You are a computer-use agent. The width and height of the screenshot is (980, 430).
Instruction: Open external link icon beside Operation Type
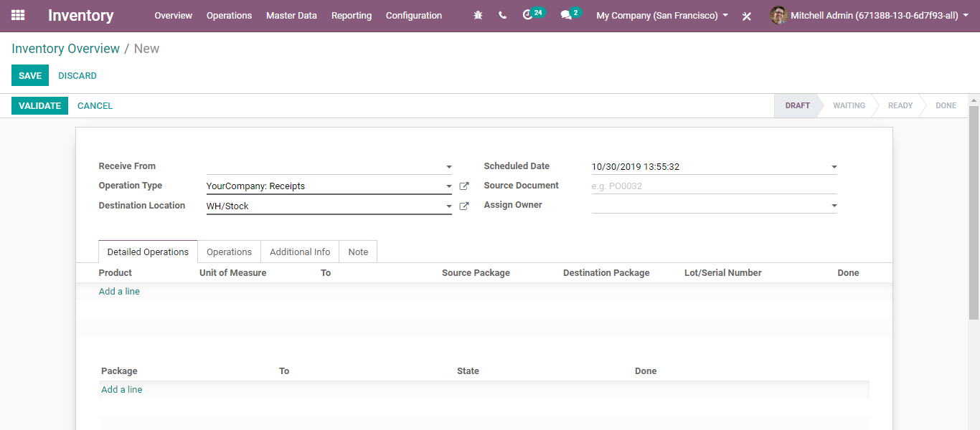pyautogui.click(x=464, y=186)
